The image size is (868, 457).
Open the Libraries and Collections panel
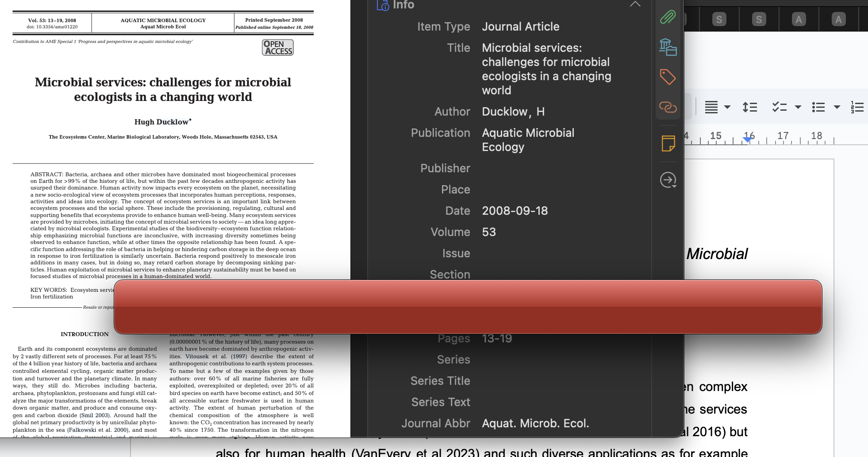coord(668,47)
